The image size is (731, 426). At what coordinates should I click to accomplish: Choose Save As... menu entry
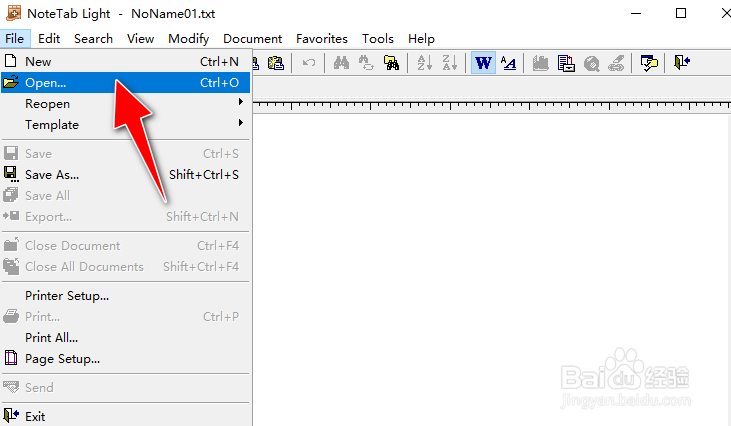pyautogui.click(x=125, y=174)
